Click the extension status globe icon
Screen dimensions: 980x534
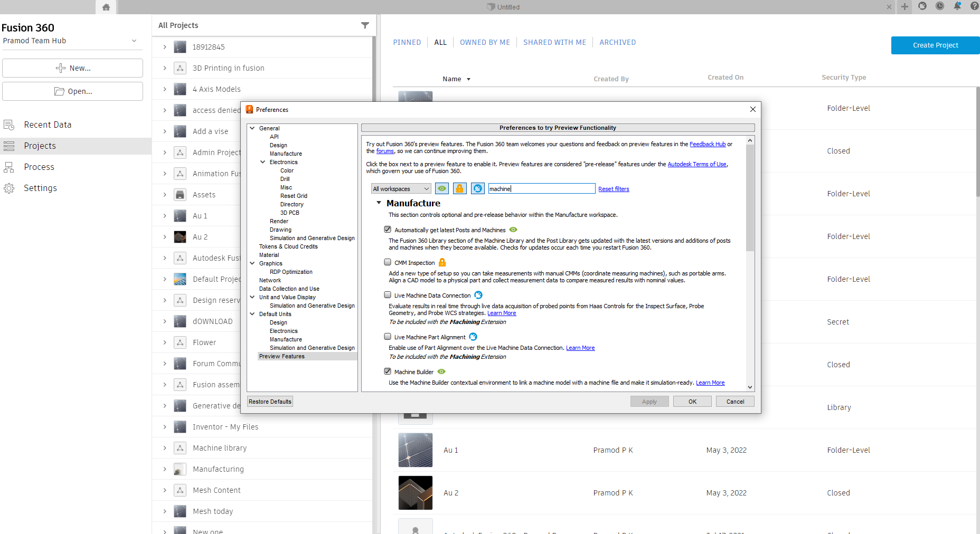(x=922, y=6)
